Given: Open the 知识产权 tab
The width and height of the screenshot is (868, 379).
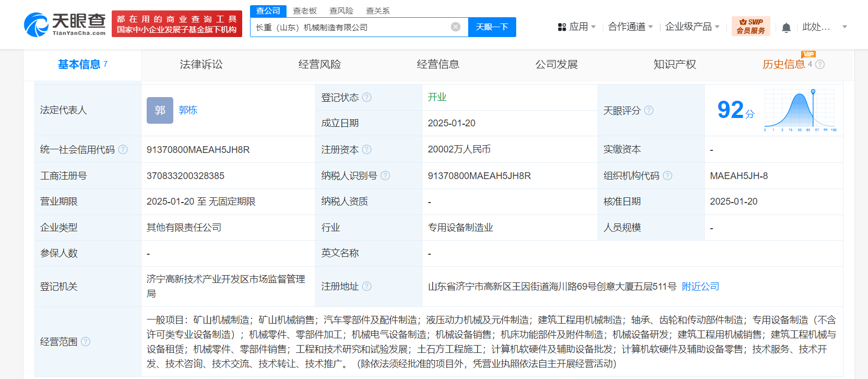Looking at the screenshot, I should click(x=674, y=64).
